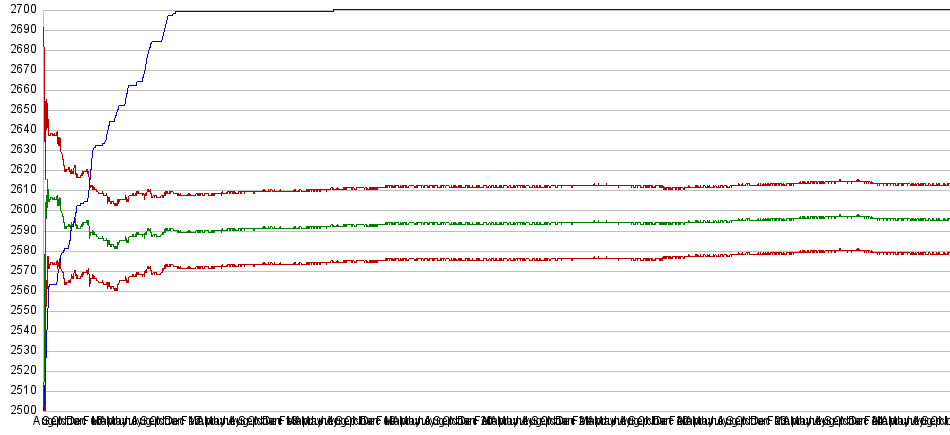Click the 2600 y-axis label
The height and width of the screenshot is (435, 950).
click(20, 210)
